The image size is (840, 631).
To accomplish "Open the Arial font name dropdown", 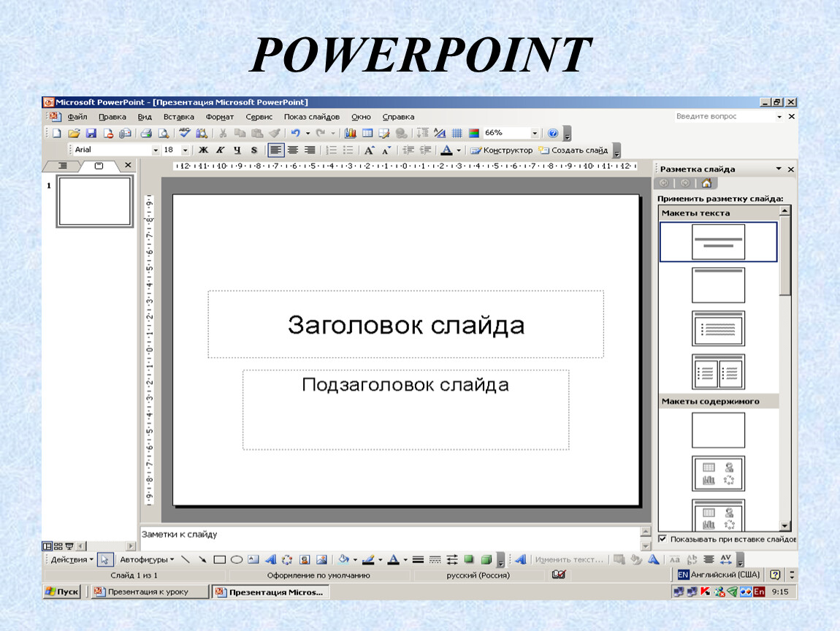I will 156,150.
